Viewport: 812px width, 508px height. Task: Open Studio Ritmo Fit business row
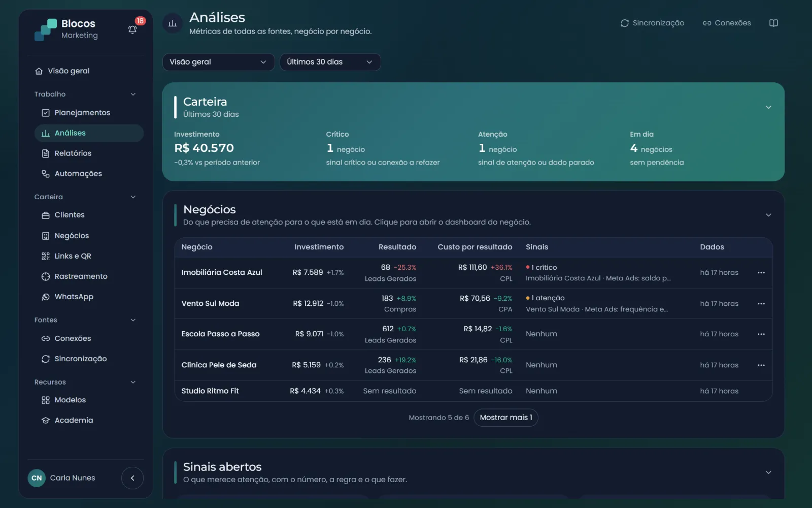473,391
